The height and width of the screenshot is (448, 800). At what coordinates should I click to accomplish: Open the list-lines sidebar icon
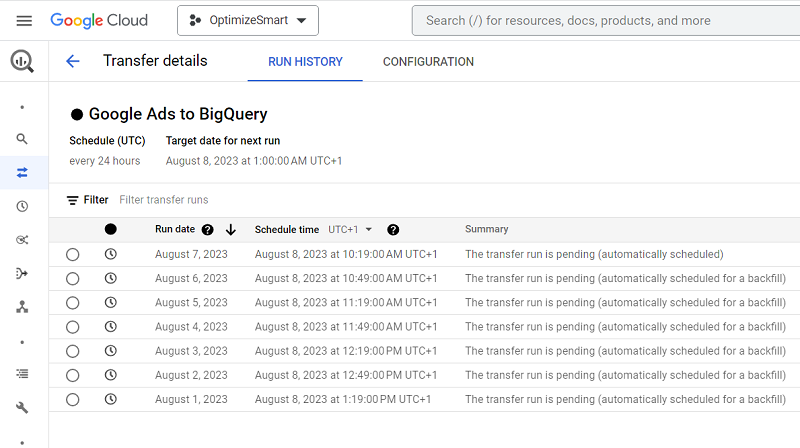tap(22, 374)
